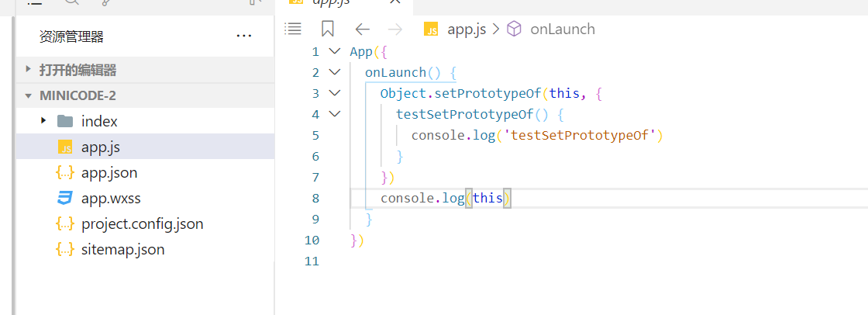Fold the App block at line 1

[x=334, y=51]
